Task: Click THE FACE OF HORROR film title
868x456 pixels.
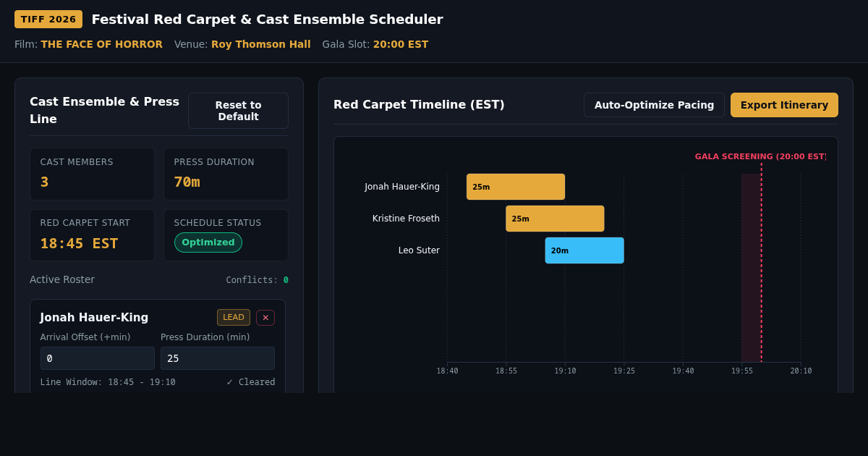Action: [x=102, y=44]
